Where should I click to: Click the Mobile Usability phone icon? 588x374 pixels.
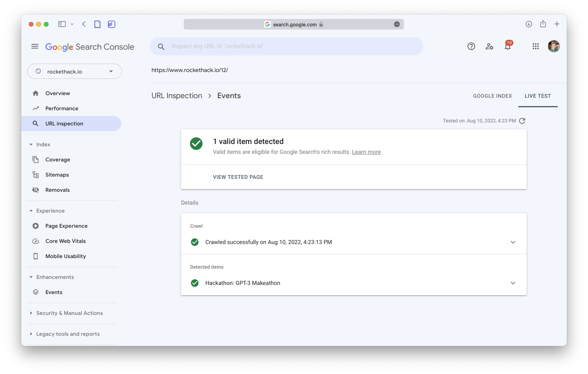click(36, 256)
